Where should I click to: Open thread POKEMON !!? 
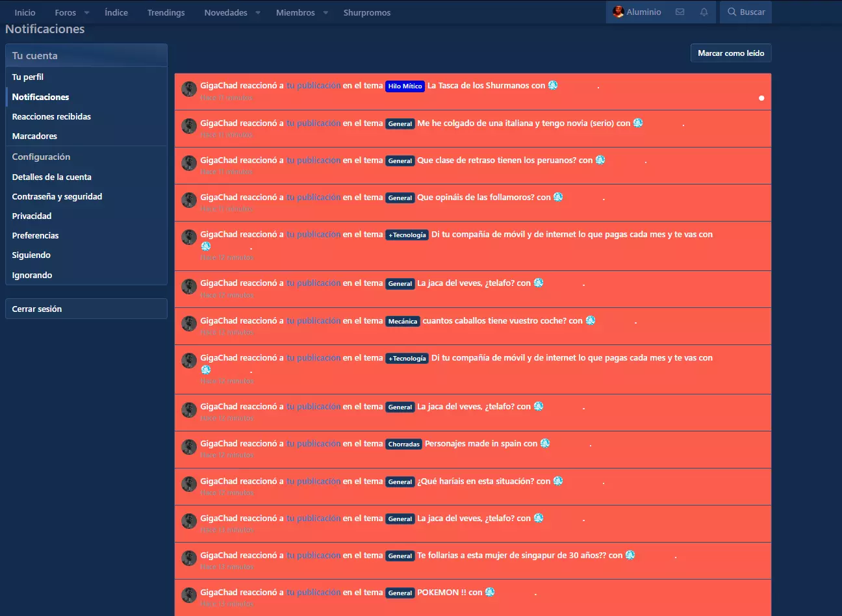pyautogui.click(x=442, y=592)
